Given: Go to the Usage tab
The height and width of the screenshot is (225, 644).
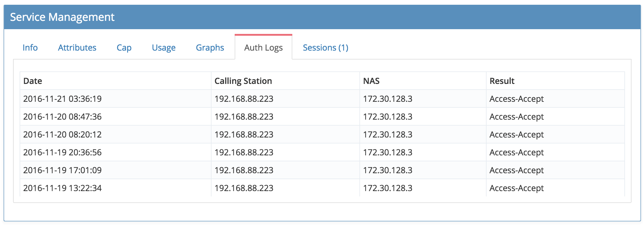Looking at the screenshot, I should click(164, 48).
